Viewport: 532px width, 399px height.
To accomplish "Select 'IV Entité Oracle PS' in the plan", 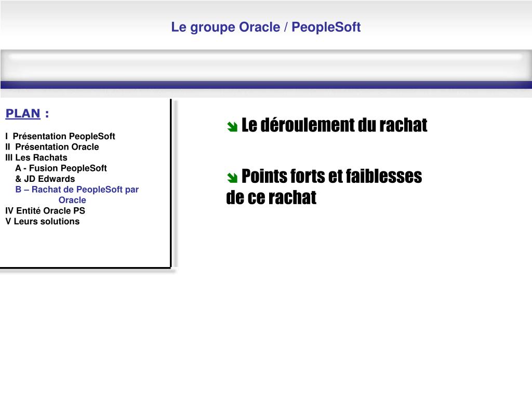I will coord(45,211).
